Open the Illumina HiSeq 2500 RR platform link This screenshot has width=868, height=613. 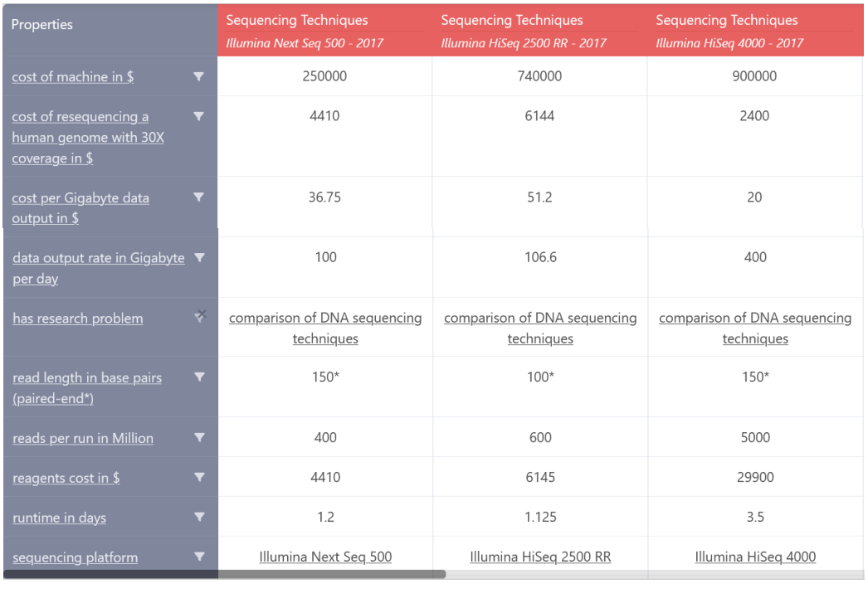click(539, 557)
